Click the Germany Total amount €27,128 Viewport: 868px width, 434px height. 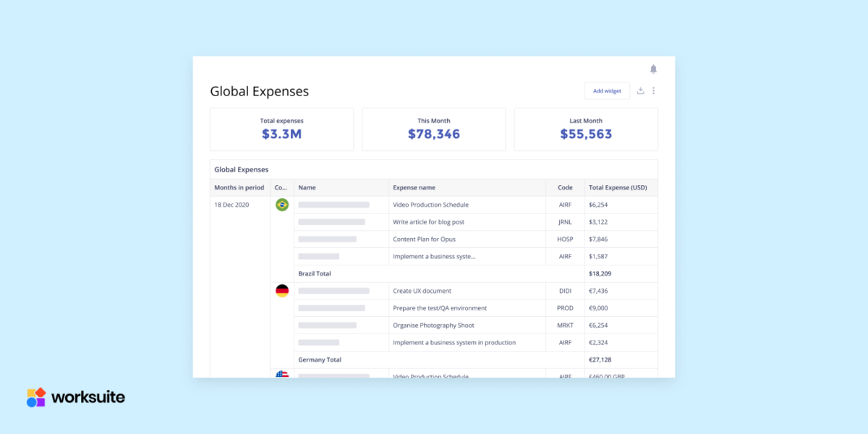coord(600,359)
